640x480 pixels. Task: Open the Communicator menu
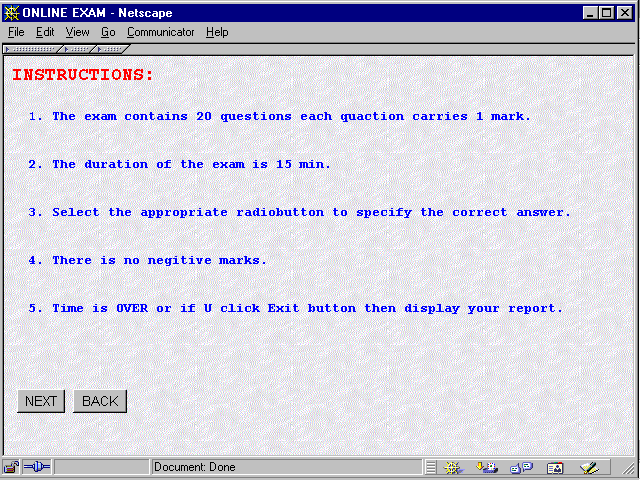point(160,32)
